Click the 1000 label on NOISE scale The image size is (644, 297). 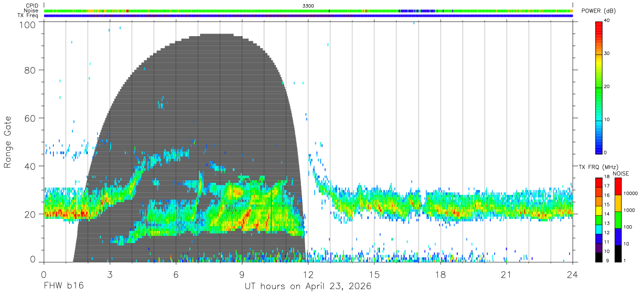629,211
